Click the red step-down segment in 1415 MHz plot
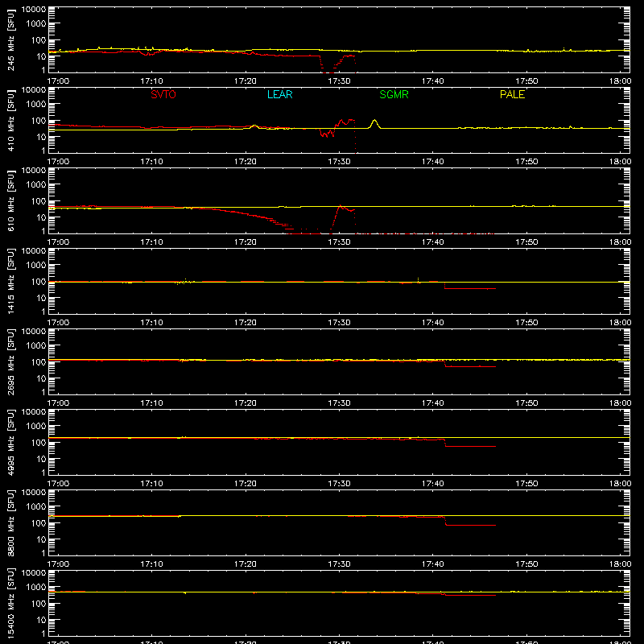The height and width of the screenshot is (644, 644). [470, 288]
